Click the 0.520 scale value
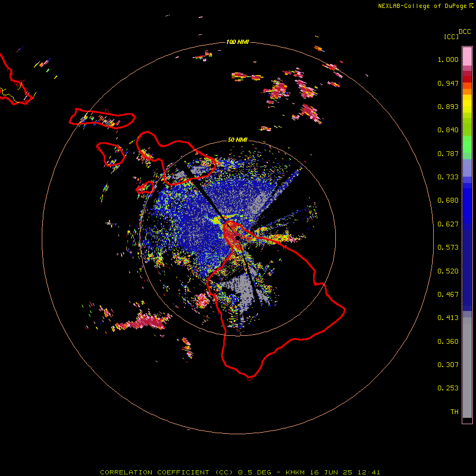This screenshot has height=476, width=476. (x=448, y=271)
